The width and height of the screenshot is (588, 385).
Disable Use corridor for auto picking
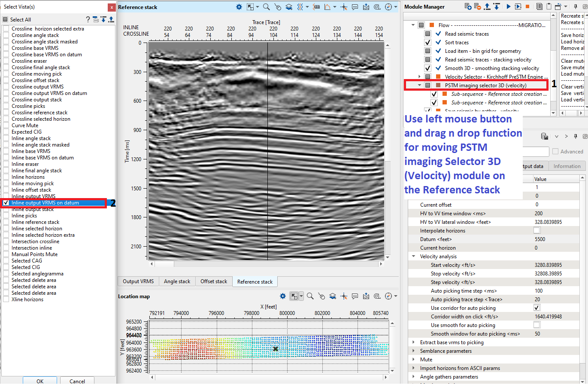click(x=536, y=308)
